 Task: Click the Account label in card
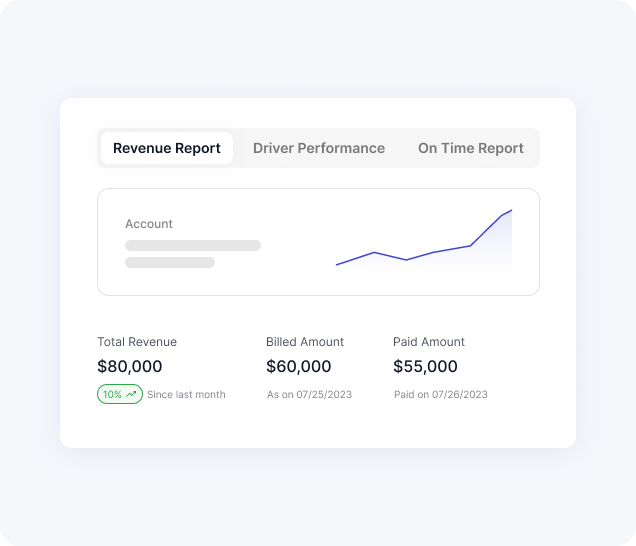(x=149, y=224)
